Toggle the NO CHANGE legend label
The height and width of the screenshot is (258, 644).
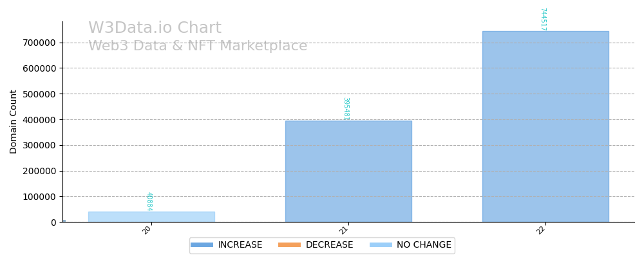[x=424, y=245]
